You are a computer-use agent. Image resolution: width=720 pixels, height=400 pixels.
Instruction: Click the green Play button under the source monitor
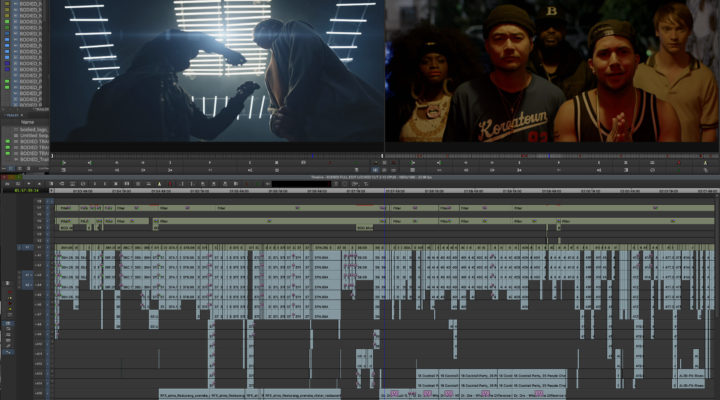(x=63, y=163)
